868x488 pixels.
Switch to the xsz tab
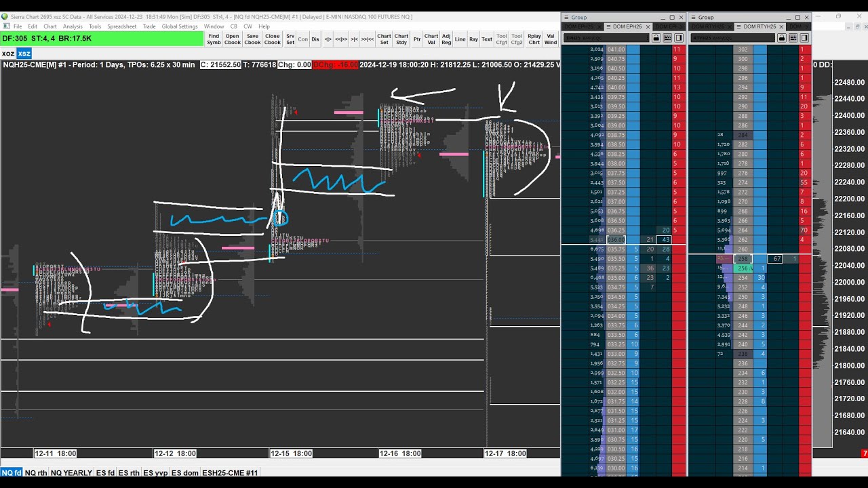(24, 54)
